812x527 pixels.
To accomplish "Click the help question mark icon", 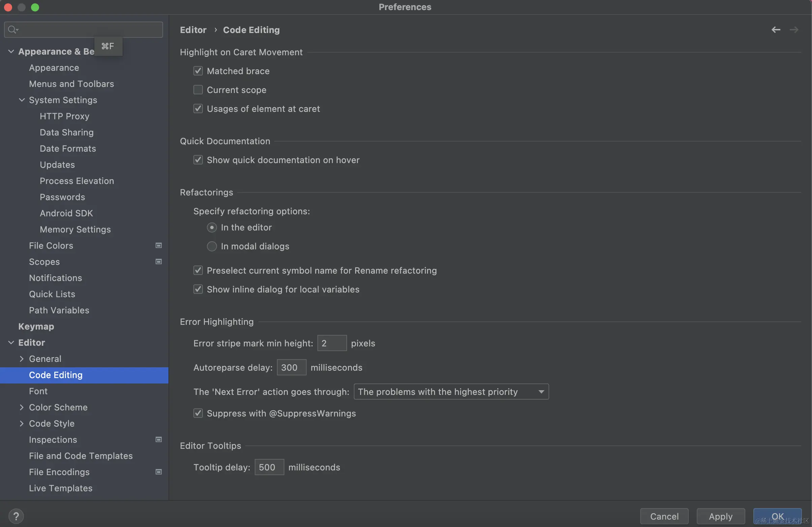I will (x=16, y=516).
